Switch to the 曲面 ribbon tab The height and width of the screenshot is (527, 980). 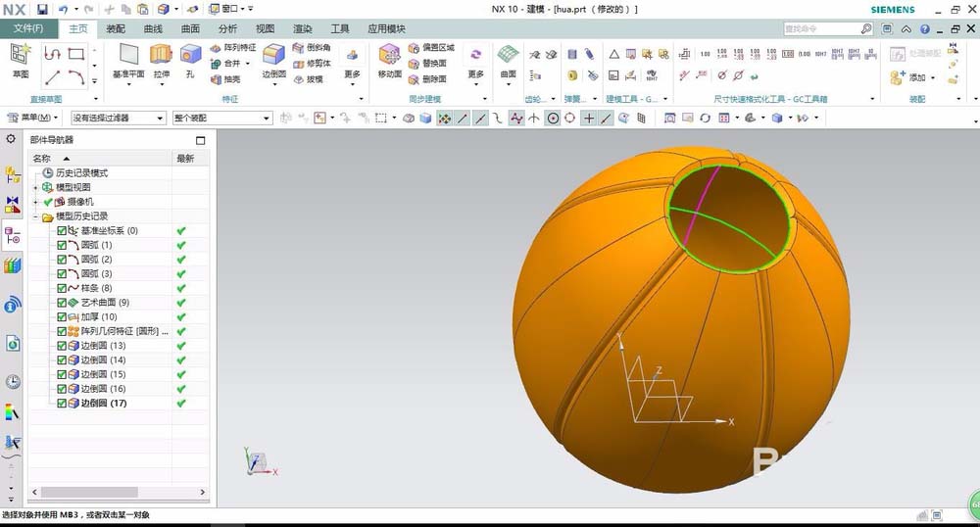[190, 28]
